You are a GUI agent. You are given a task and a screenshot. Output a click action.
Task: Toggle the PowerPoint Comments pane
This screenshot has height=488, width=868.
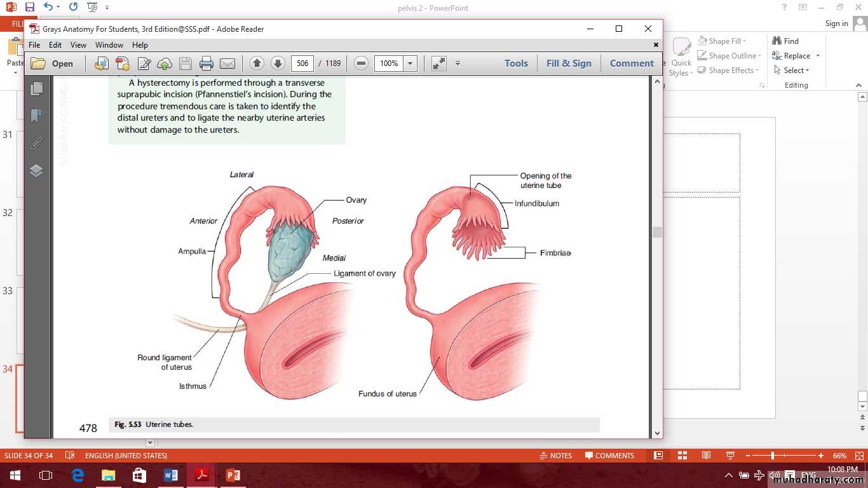pos(609,456)
